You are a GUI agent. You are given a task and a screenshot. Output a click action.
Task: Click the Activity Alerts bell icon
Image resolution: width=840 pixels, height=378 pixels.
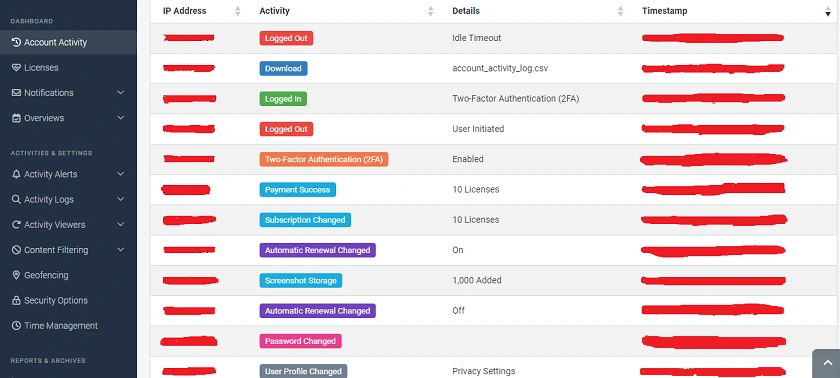point(16,174)
